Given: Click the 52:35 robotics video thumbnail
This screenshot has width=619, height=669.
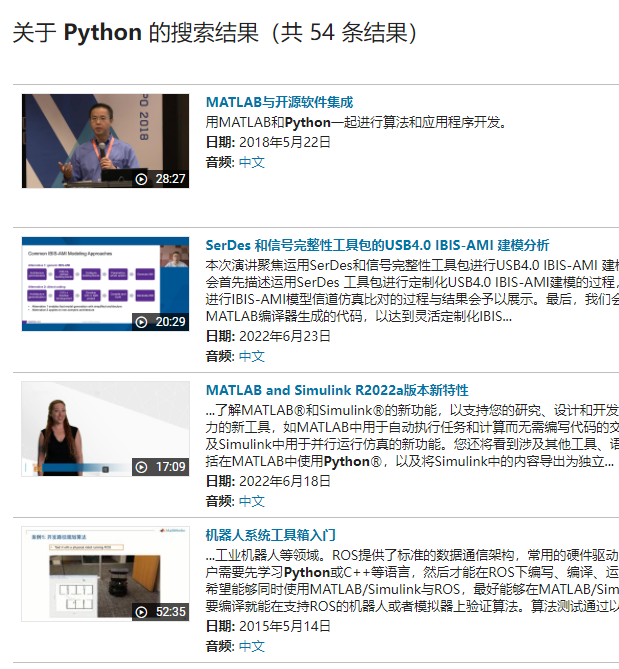Looking at the screenshot, I should (105, 574).
